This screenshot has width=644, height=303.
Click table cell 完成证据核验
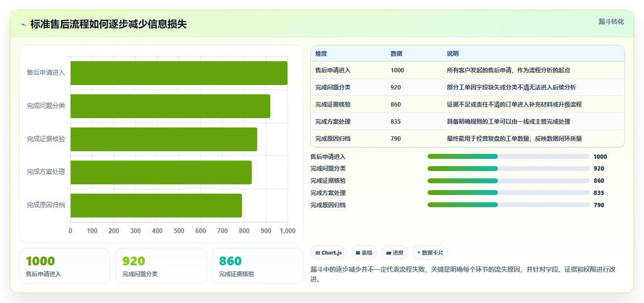pos(333,105)
